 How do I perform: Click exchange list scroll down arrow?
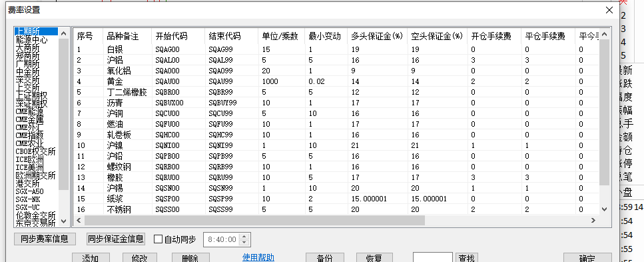[63, 221]
